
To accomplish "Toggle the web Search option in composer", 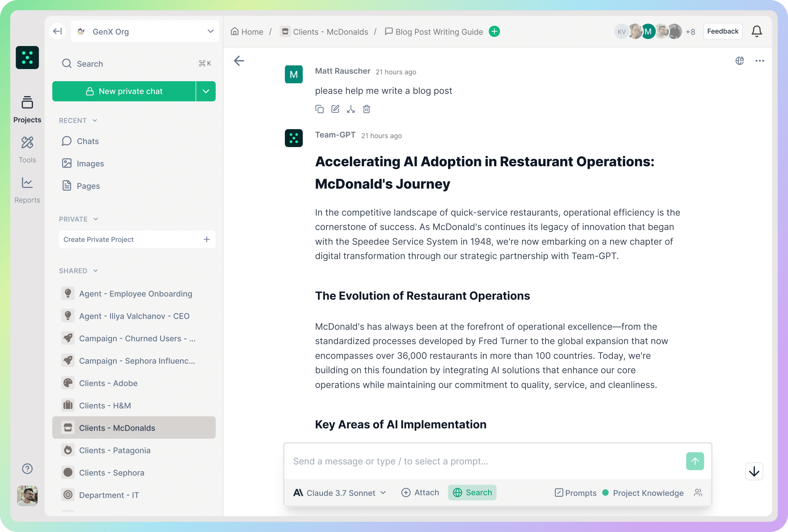I will tap(472, 492).
